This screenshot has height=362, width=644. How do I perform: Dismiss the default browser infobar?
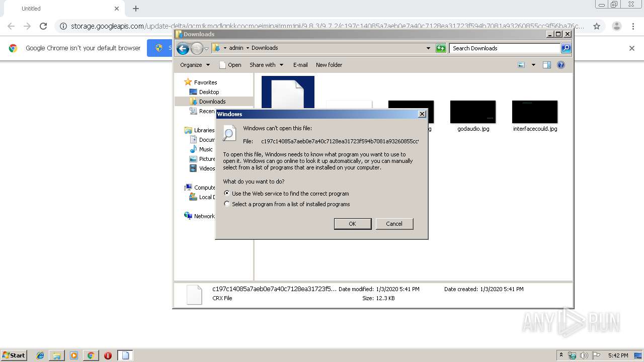click(632, 48)
